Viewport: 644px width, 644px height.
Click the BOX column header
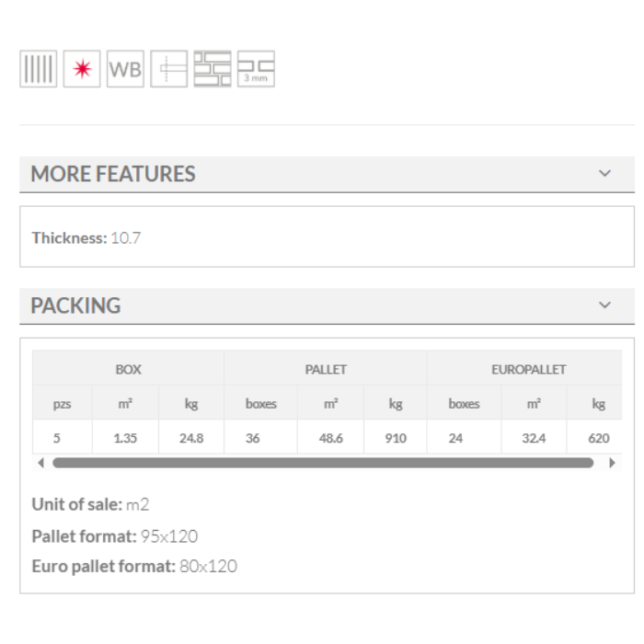click(x=128, y=369)
